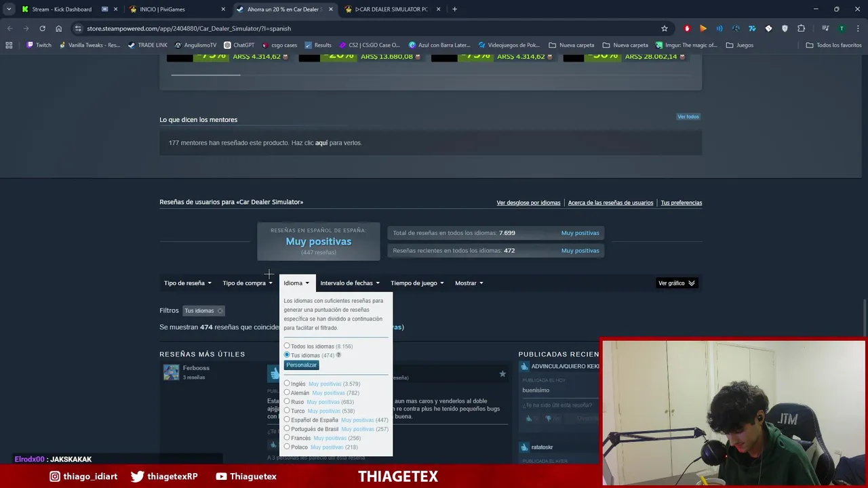Open the Mostrar filter dropdown
Screen dimensions: 868x488
469,283
